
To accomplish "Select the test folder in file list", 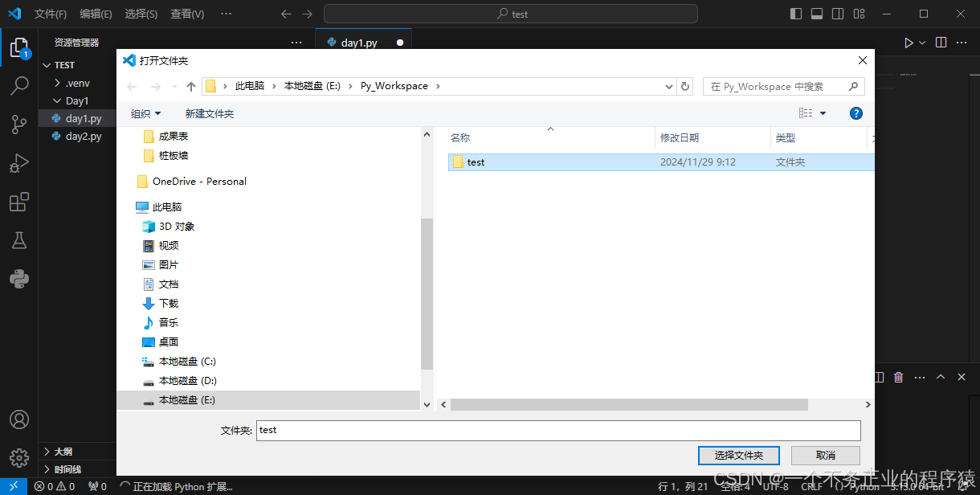I will click(x=660, y=162).
